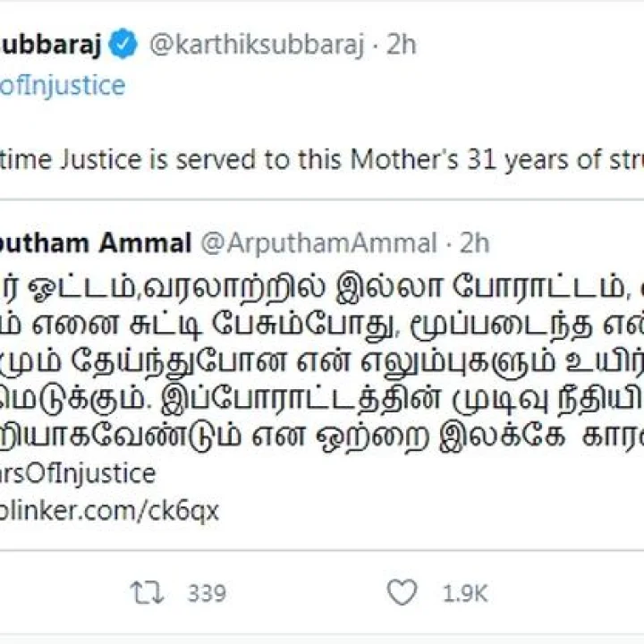Open the blue hashtag under Subbaraj's name
Viewport: 644px width, 644px height.
coord(63,86)
